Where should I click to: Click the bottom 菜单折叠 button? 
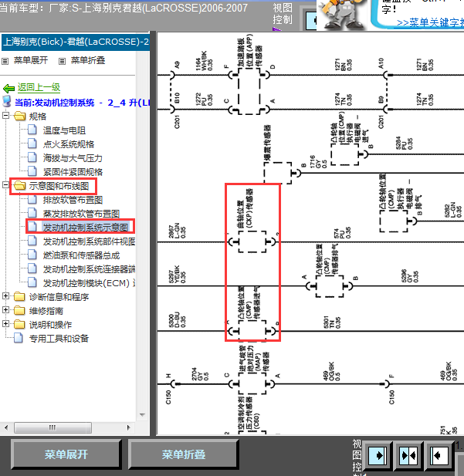point(184,454)
